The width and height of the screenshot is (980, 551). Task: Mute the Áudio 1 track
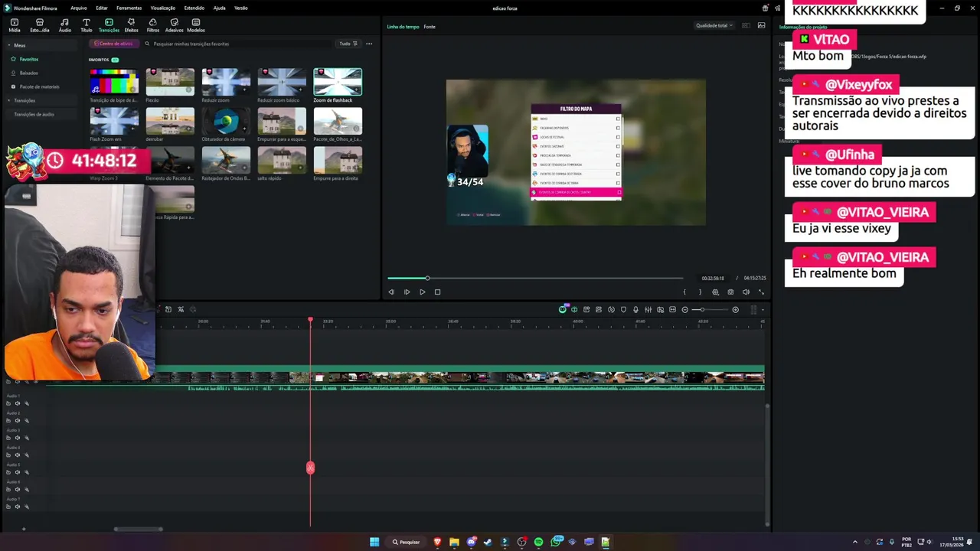18,403
